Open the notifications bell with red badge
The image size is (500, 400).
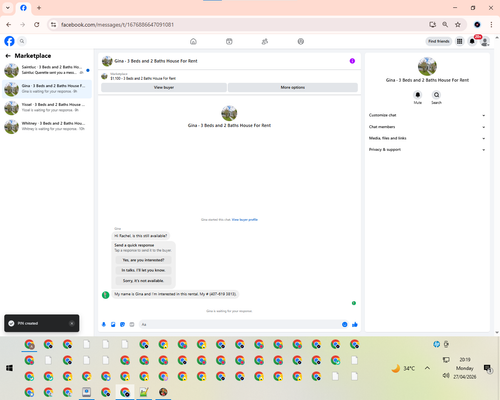tap(472, 41)
